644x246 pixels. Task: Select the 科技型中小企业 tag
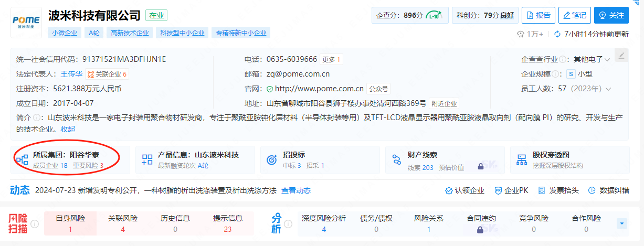(x=182, y=33)
